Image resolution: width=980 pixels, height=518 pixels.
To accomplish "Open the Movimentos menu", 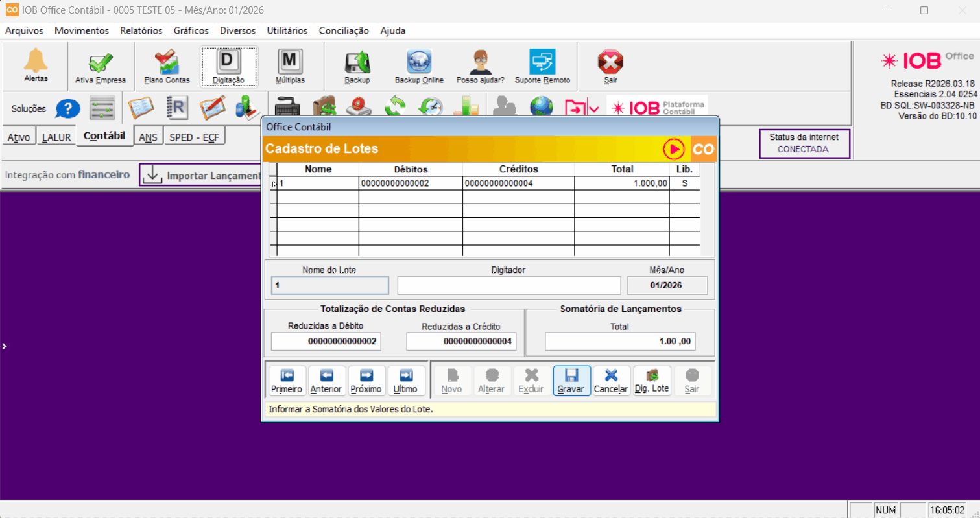I will [x=82, y=30].
